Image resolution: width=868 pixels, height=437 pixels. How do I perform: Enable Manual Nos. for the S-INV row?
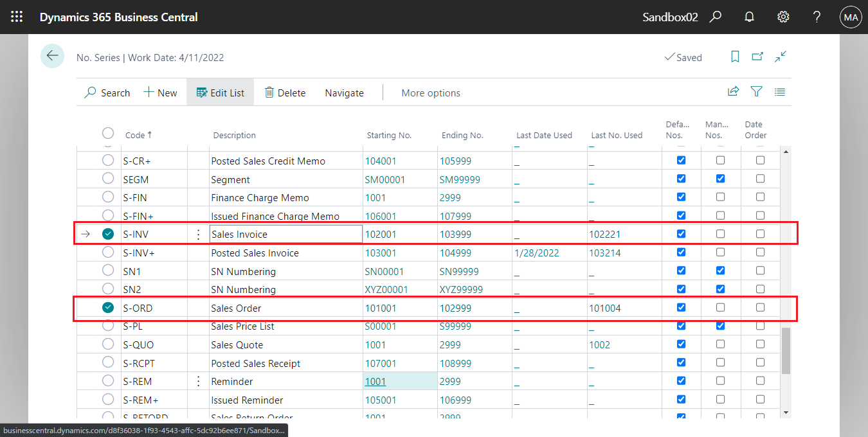pos(720,234)
